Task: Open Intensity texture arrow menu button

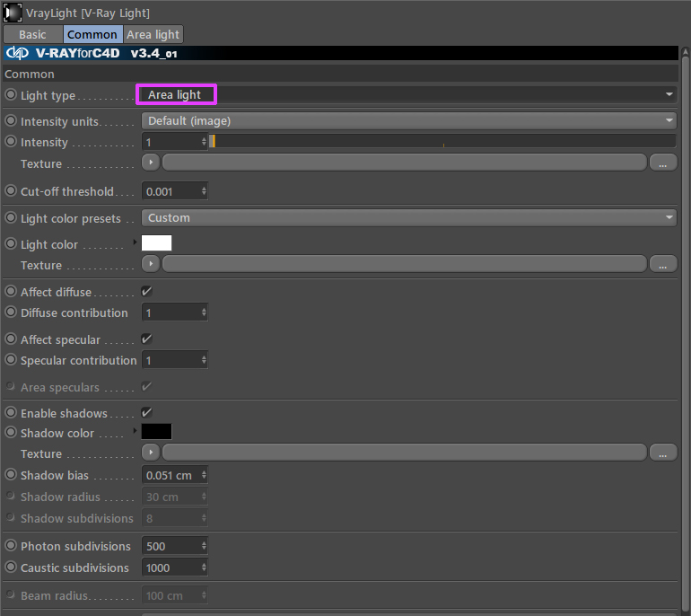Action: point(151,163)
